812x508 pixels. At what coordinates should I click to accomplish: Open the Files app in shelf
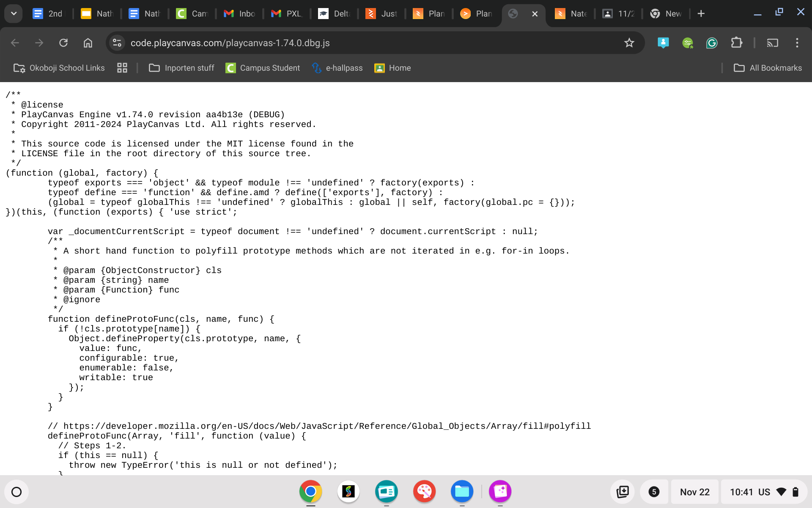[x=462, y=491]
